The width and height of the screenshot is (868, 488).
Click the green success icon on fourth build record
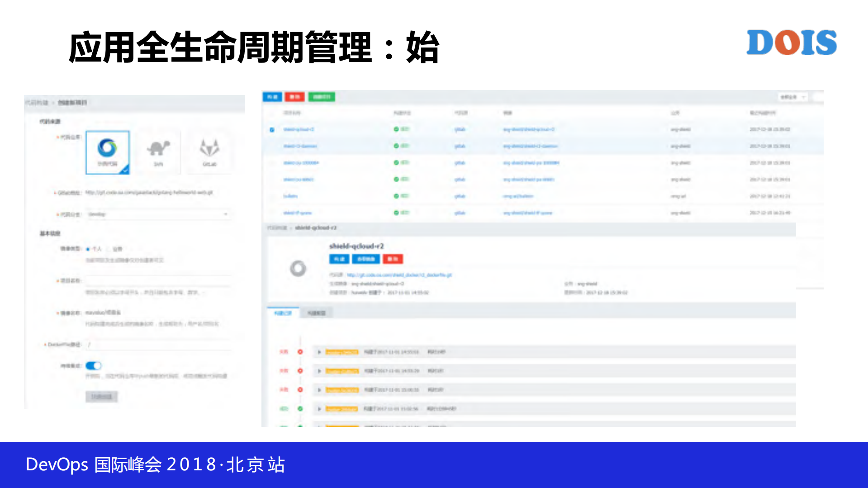pyautogui.click(x=300, y=408)
